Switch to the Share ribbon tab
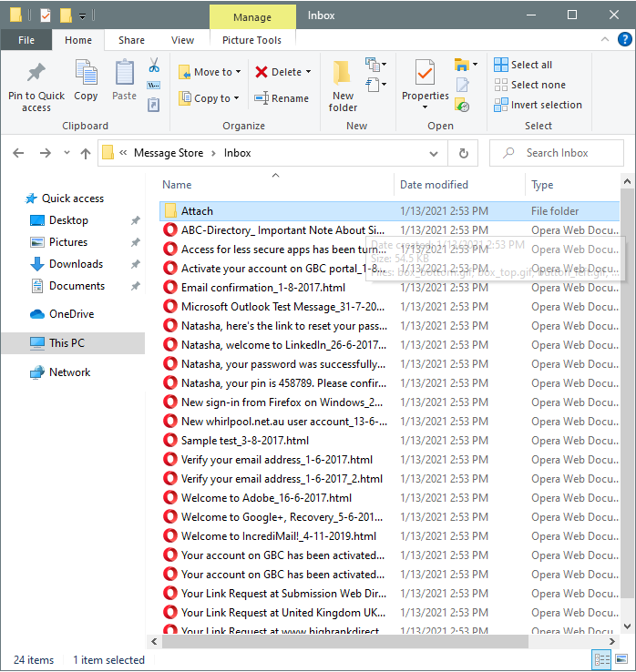This screenshot has width=636, height=672. click(x=131, y=40)
